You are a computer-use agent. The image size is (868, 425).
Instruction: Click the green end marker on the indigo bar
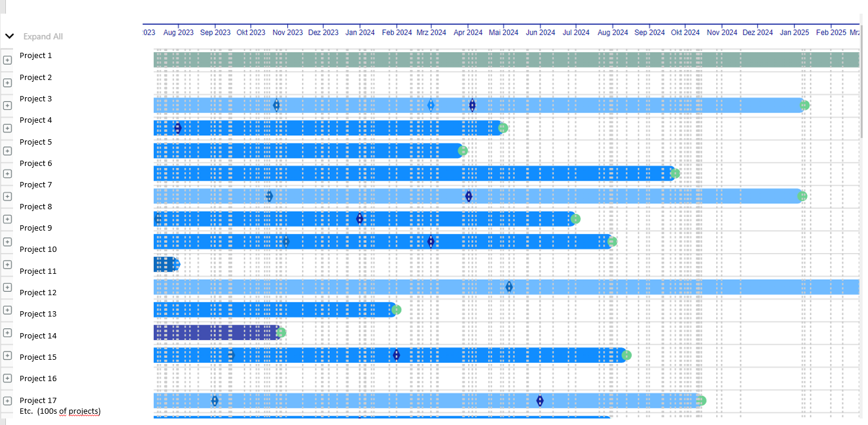point(281,333)
